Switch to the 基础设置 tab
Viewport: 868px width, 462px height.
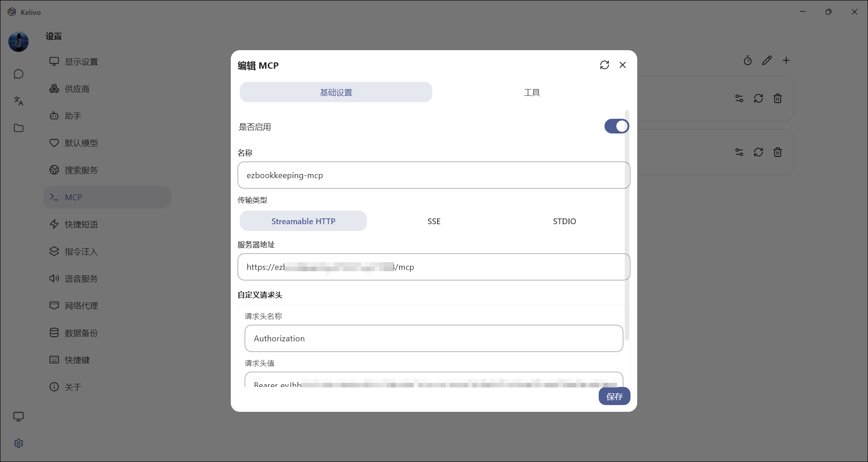coord(336,92)
